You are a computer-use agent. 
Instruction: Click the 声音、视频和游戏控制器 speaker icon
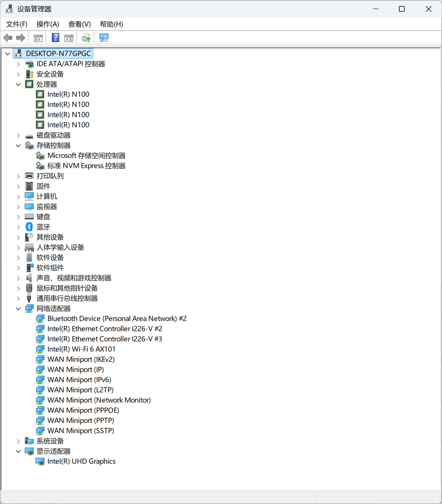[29, 278]
